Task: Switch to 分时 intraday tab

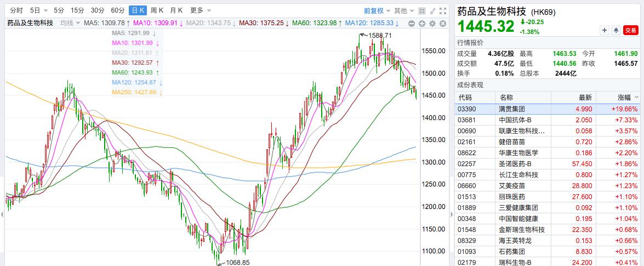Action: pos(16,10)
